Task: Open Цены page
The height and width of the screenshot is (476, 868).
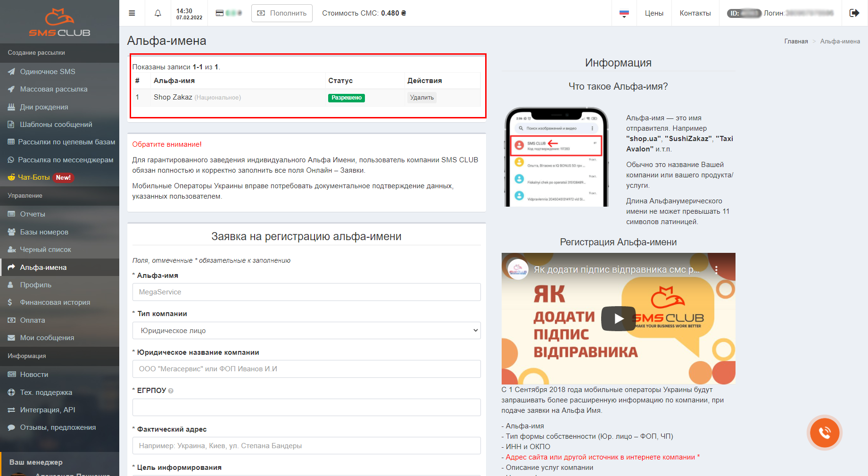Action: (x=654, y=13)
